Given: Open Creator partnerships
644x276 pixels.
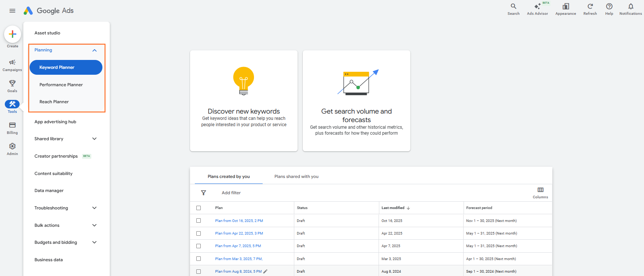Looking at the screenshot, I should click(x=56, y=156).
